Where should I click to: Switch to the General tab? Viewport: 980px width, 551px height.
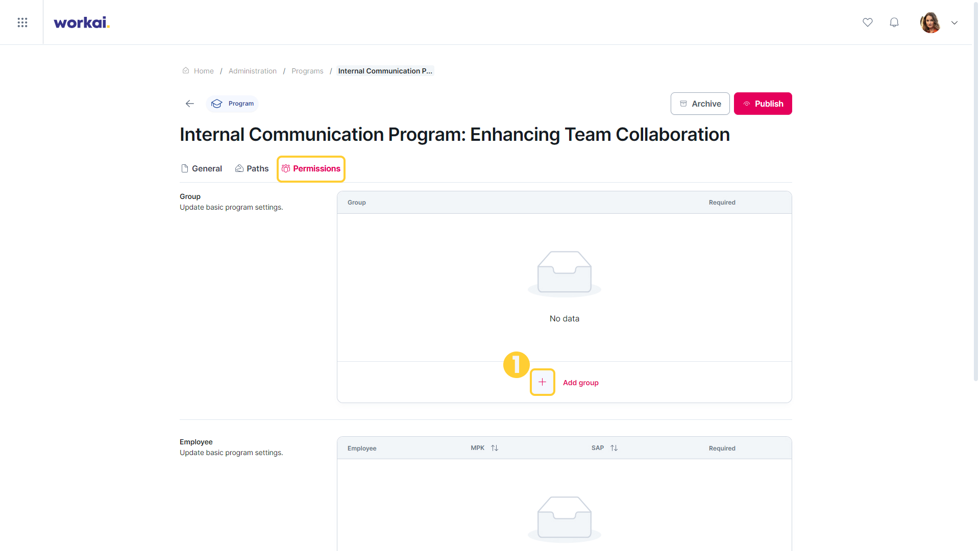(x=202, y=169)
